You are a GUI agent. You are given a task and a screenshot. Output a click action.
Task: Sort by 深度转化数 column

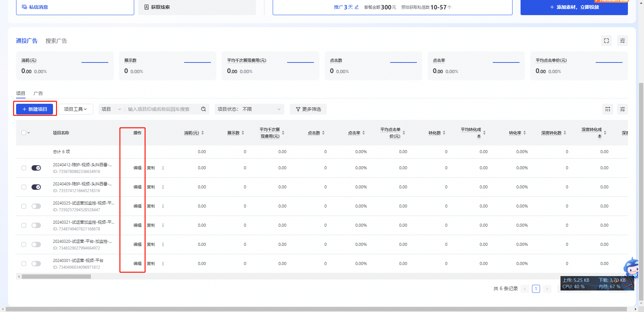pos(565,133)
